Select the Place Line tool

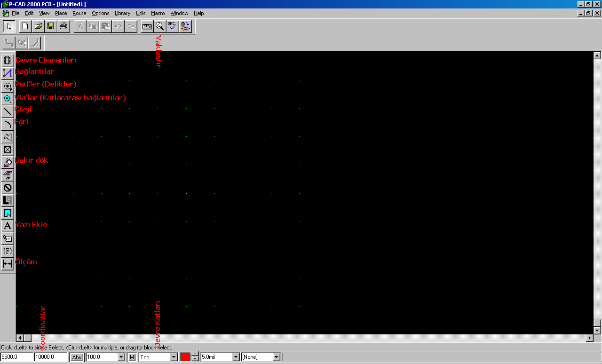pyautogui.click(x=8, y=111)
